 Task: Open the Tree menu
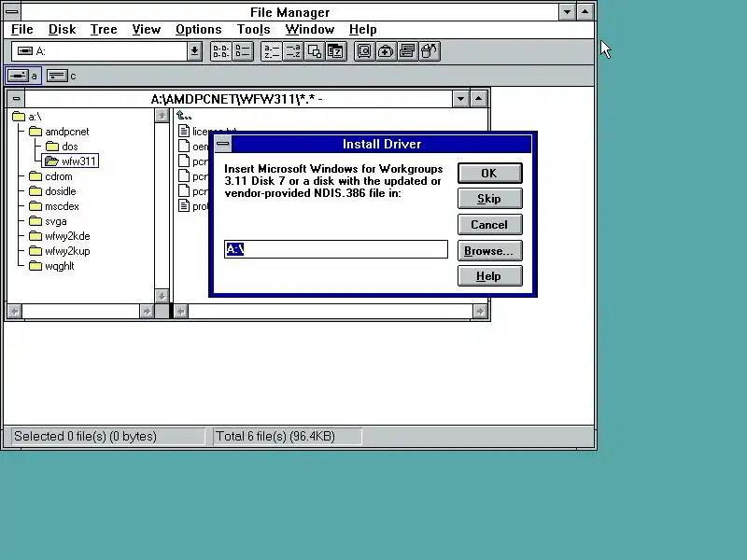click(x=104, y=30)
